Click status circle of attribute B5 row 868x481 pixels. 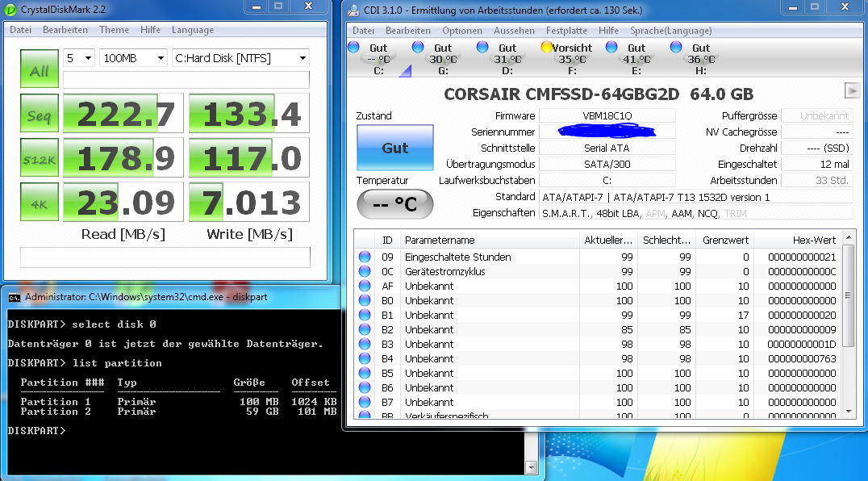coord(365,373)
